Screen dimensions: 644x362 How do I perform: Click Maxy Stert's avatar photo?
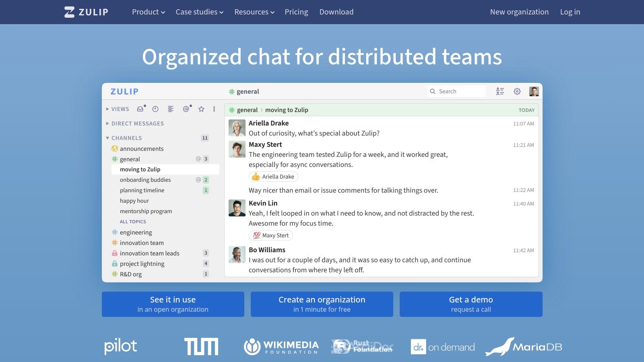coord(237,149)
